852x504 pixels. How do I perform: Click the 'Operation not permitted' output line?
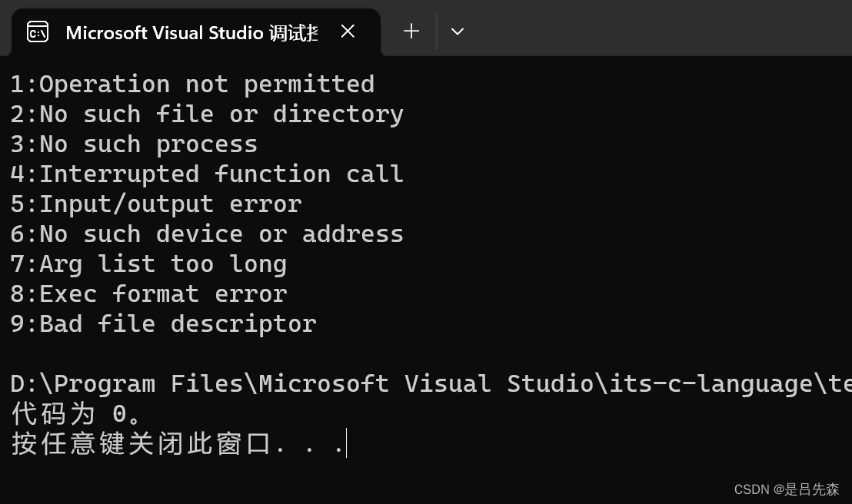[x=192, y=84]
